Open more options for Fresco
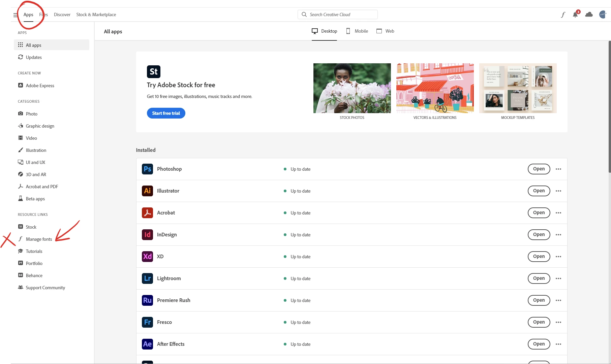Image resolution: width=611 pixels, height=364 pixels. 558,322
